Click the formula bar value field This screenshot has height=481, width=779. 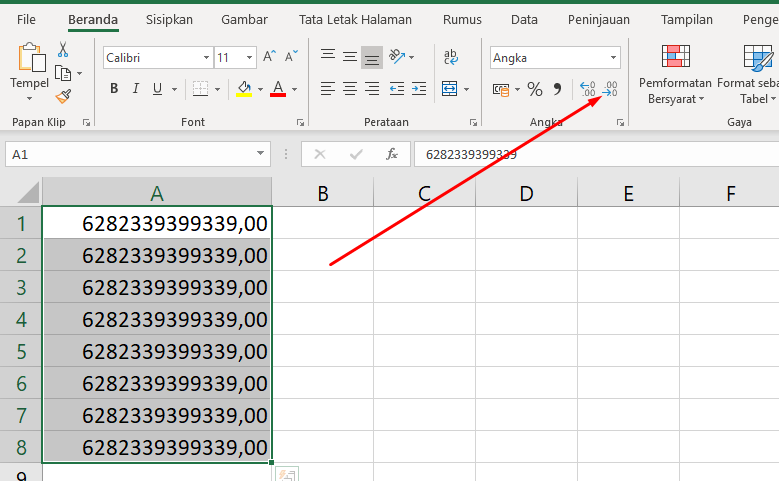point(596,155)
